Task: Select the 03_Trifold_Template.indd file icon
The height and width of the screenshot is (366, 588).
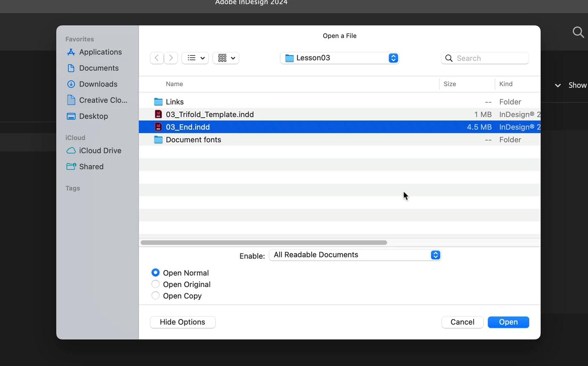Action: [x=158, y=114]
